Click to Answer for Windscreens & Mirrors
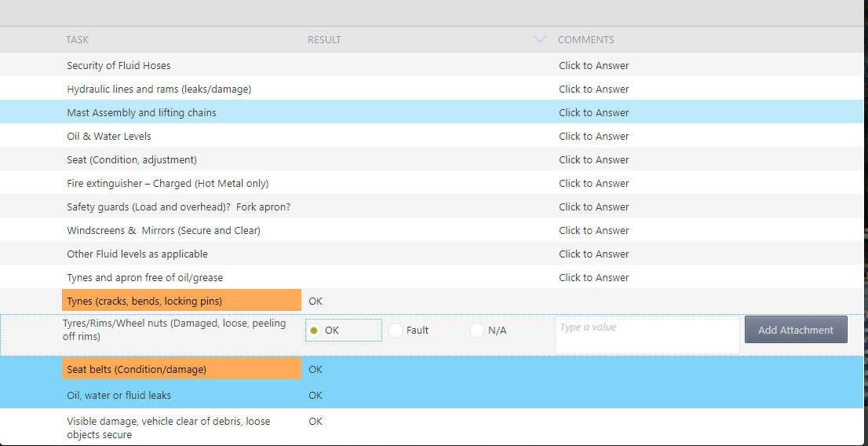Viewport: 868px width, 446px height. (594, 231)
